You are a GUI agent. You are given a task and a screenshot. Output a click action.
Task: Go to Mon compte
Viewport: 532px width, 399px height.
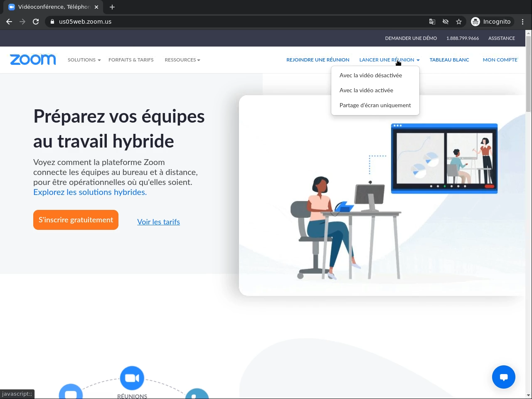pyautogui.click(x=500, y=60)
